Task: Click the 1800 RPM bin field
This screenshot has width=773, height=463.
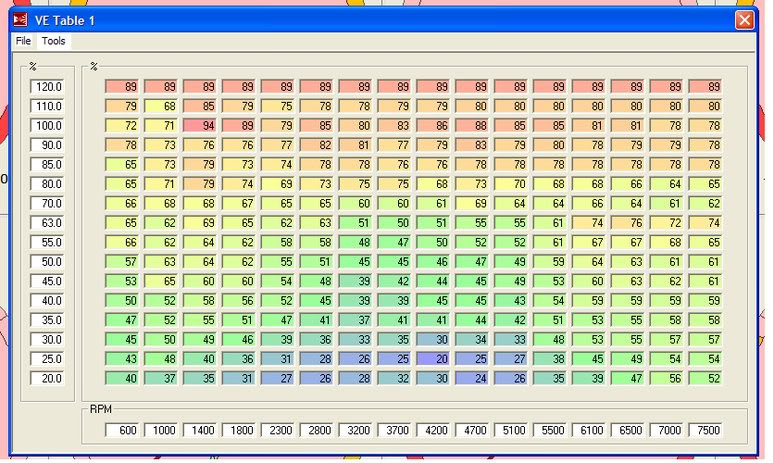Action: (x=239, y=430)
